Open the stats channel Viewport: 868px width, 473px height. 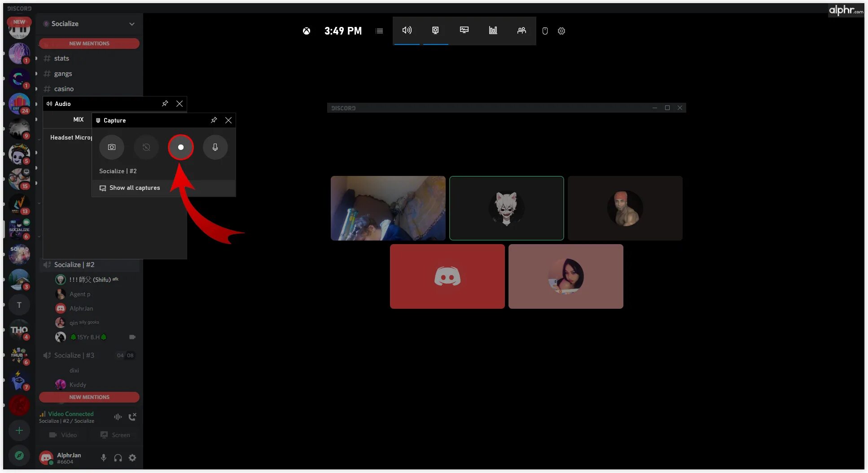tap(61, 58)
